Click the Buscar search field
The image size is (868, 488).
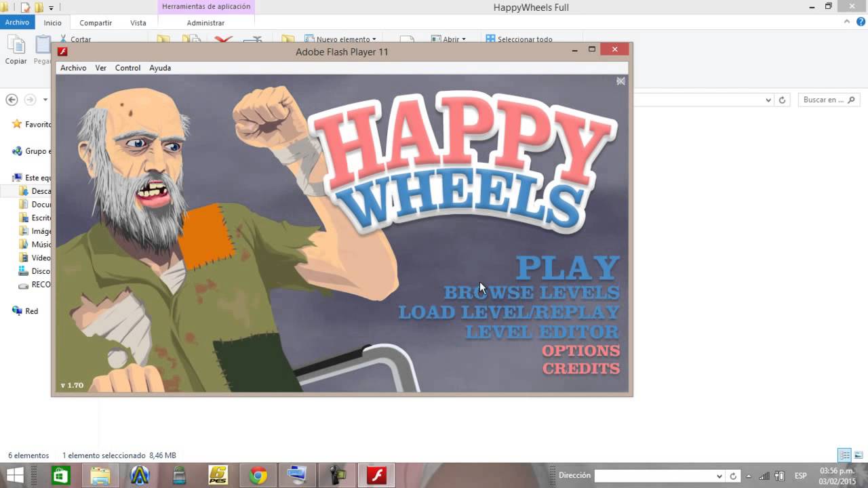pyautogui.click(x=829, y=100)
